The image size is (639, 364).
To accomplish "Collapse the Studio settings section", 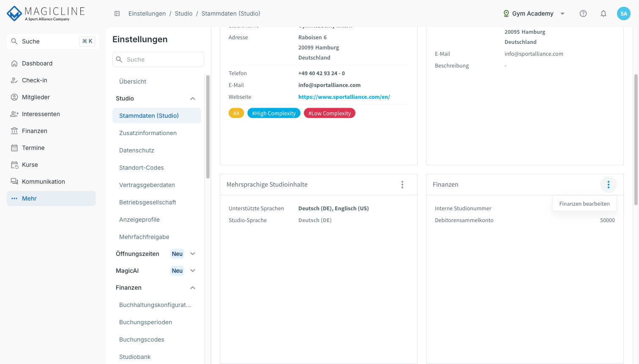I will (x=193, y=98).
